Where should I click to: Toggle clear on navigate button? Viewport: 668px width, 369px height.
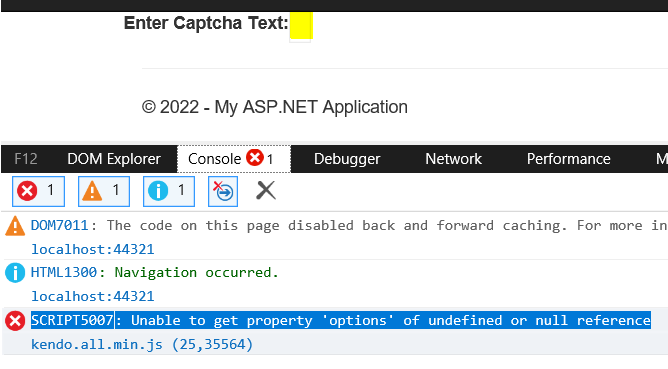(x=223, y=191)
